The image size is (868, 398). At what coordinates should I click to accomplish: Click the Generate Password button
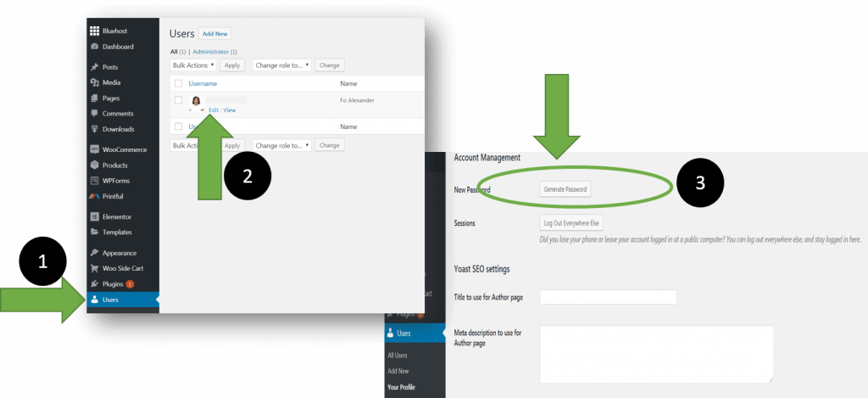point(565,189)
